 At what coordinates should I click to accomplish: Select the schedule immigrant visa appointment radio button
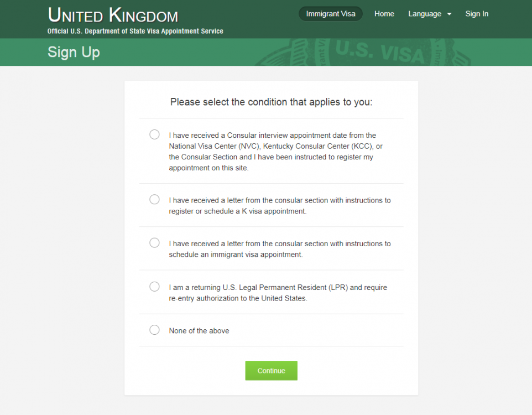click(154, 243)
